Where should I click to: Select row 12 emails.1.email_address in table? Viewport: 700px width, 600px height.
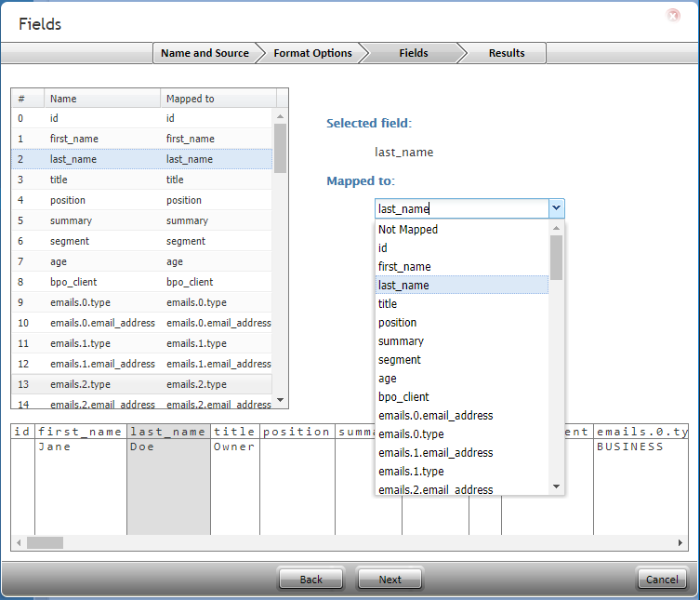tap(141, 364)
